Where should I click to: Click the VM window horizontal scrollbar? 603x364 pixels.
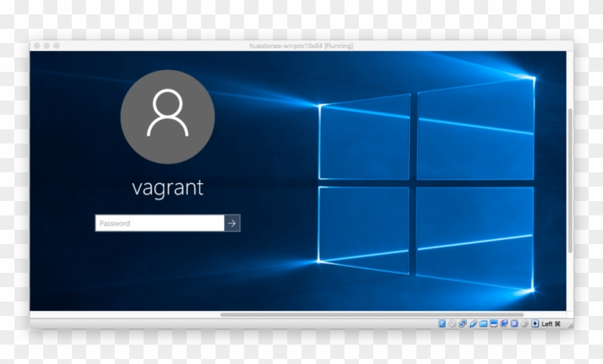(x=372, y=314)
